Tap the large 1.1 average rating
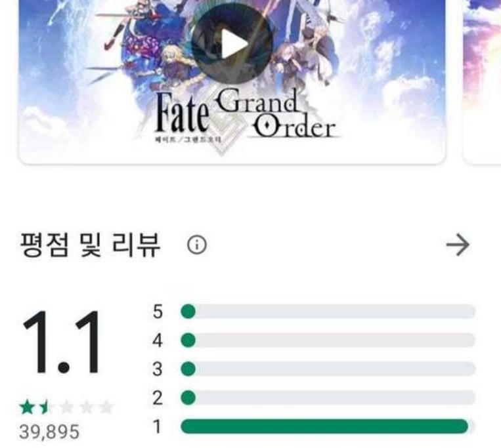501x448 pixels. [x=62, y=342]
